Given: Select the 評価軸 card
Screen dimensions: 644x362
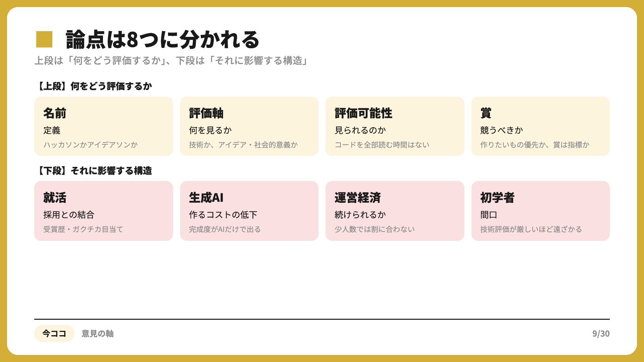Looking at the screenshot, I should coord(249,126).
